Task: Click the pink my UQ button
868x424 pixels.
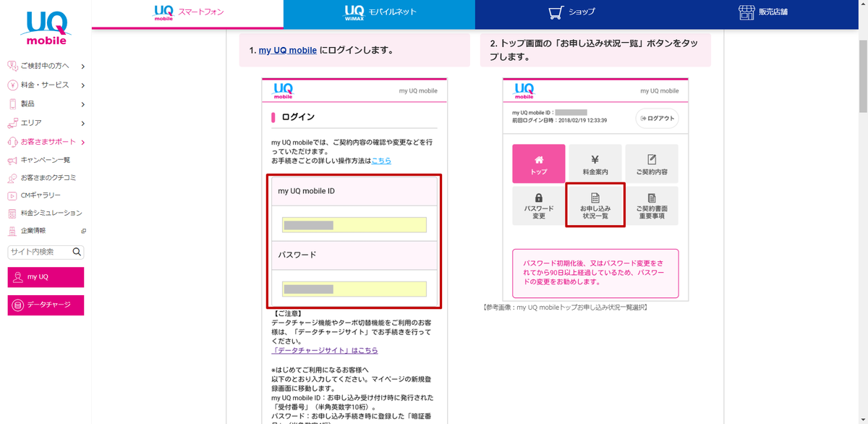Action: tap(46, 277)
